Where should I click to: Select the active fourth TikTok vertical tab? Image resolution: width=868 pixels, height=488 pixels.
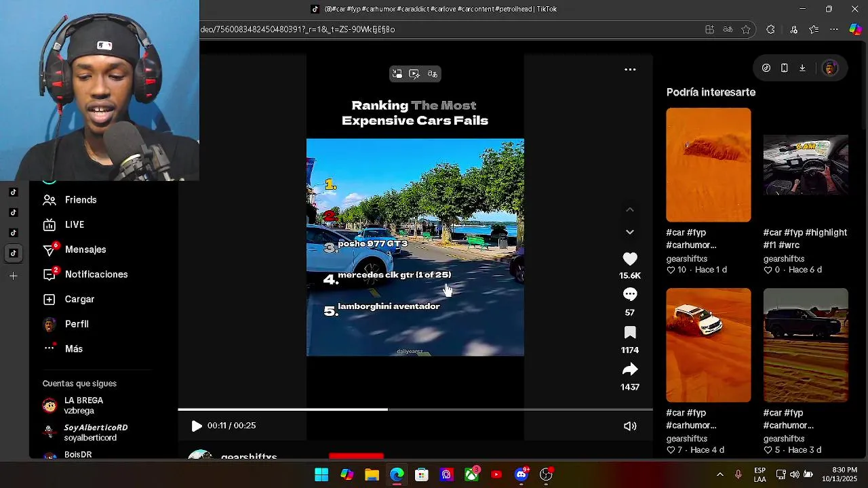click(x=13, y=253)
